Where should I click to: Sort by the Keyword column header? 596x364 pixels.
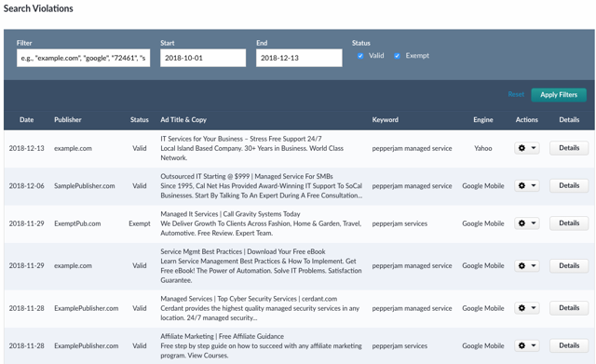[385, 120]
